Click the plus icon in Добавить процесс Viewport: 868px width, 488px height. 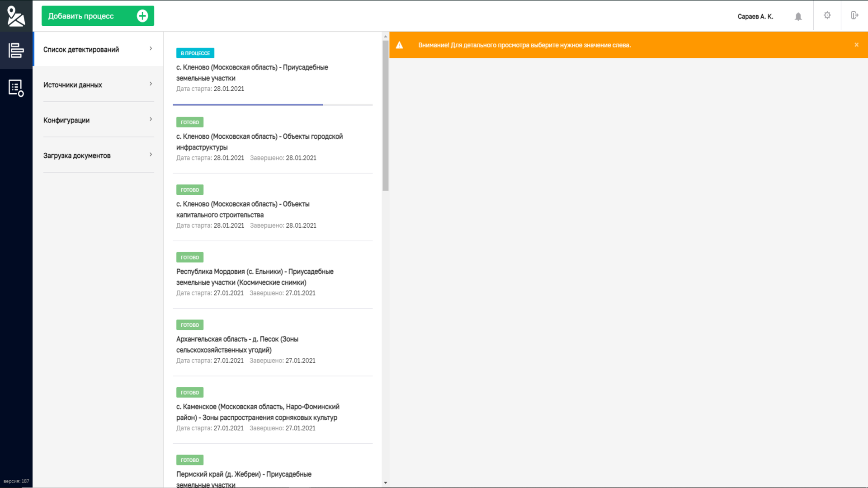tap(142, 16)
